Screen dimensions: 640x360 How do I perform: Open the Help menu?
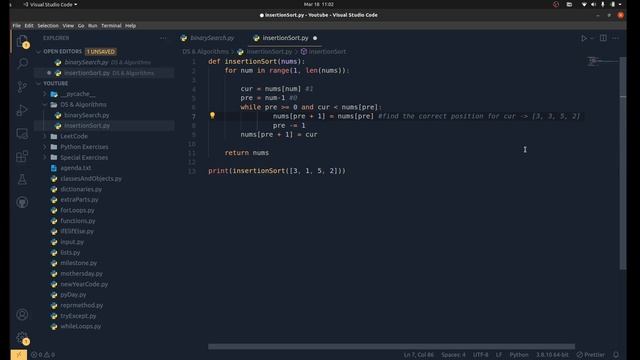click(130, 26)
